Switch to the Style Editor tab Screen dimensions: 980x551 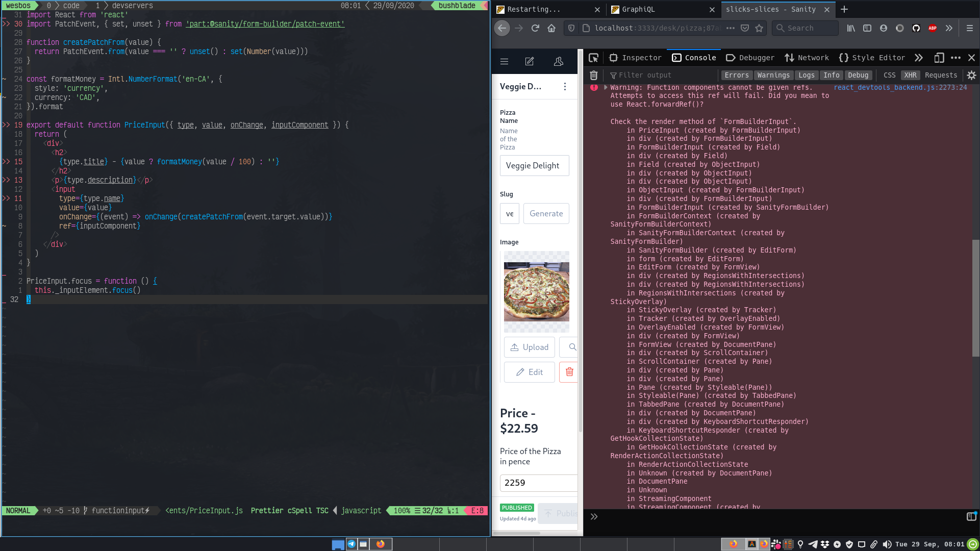coord(872,58)
